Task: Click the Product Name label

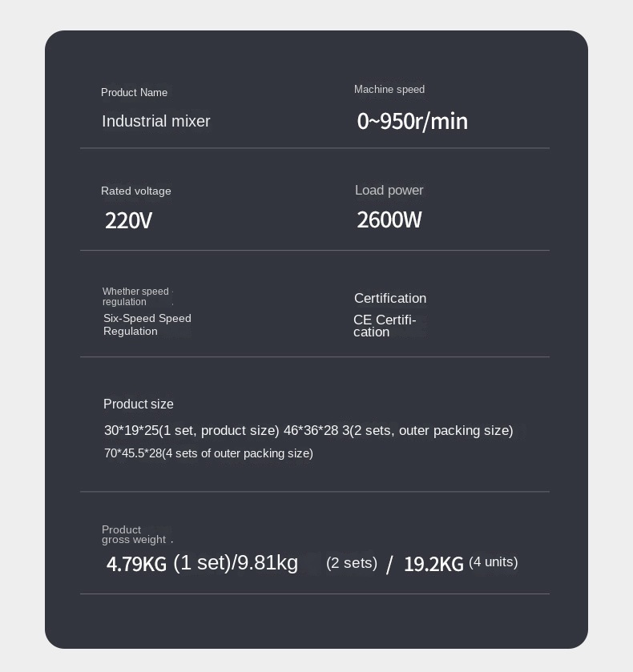Action: 135,93
